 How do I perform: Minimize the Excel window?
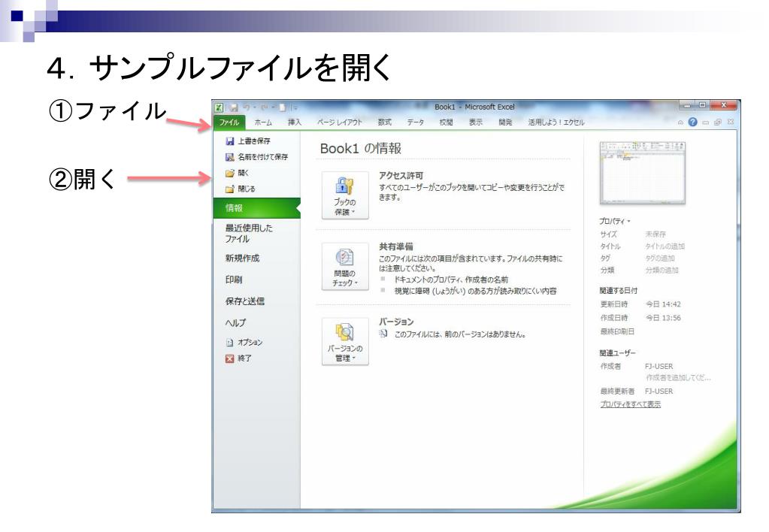tap(687, 105)
